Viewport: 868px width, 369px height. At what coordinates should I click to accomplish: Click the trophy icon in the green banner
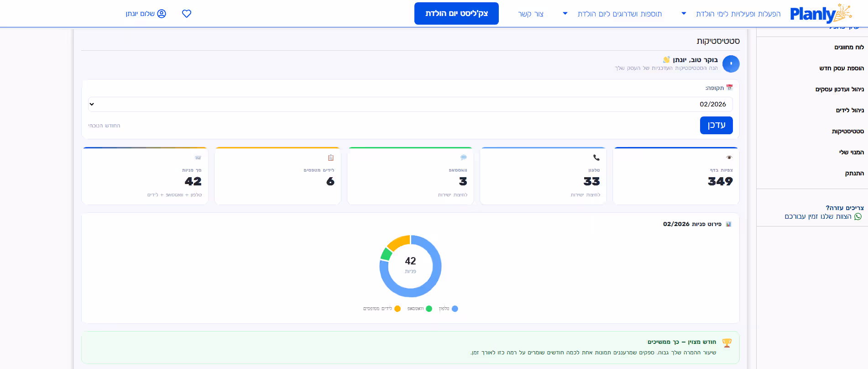[727, 343]
